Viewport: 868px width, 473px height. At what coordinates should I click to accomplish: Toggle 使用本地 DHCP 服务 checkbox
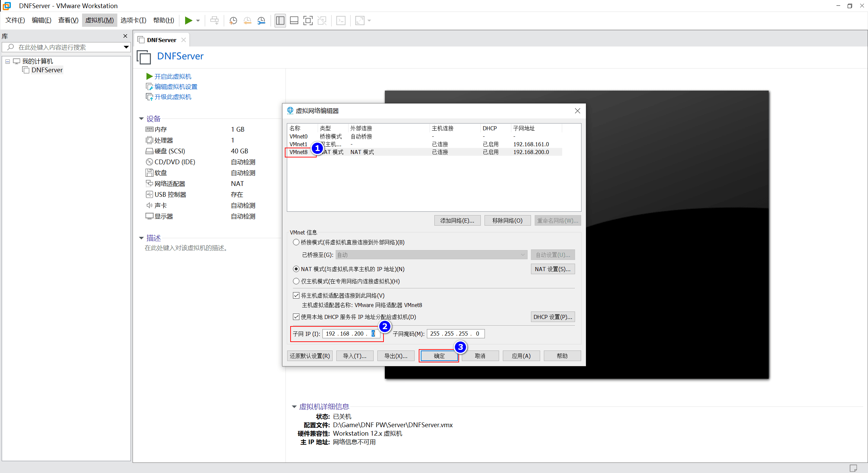[296, 317]
